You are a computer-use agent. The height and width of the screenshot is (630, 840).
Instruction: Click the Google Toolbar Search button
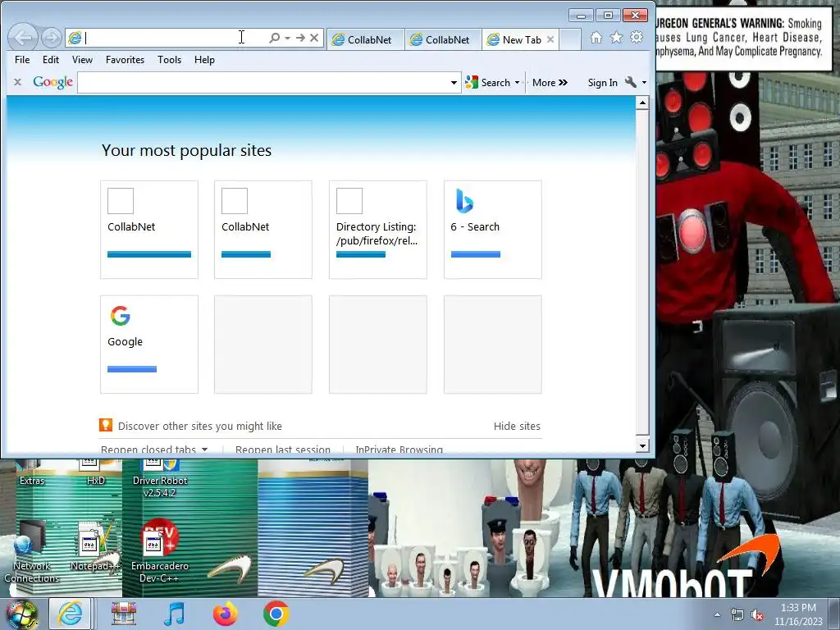pyautogui.click(x=487, y=83)
